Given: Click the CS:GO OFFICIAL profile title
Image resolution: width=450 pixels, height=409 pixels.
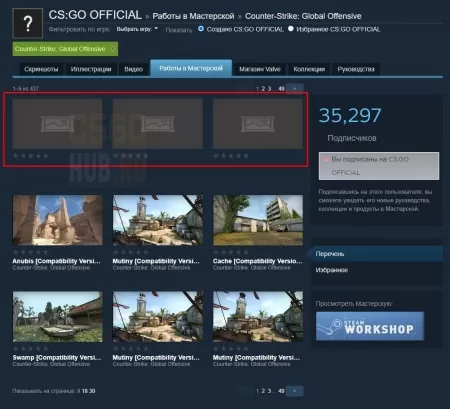Looking at the screenshot, I should click(x=95, y=15).
